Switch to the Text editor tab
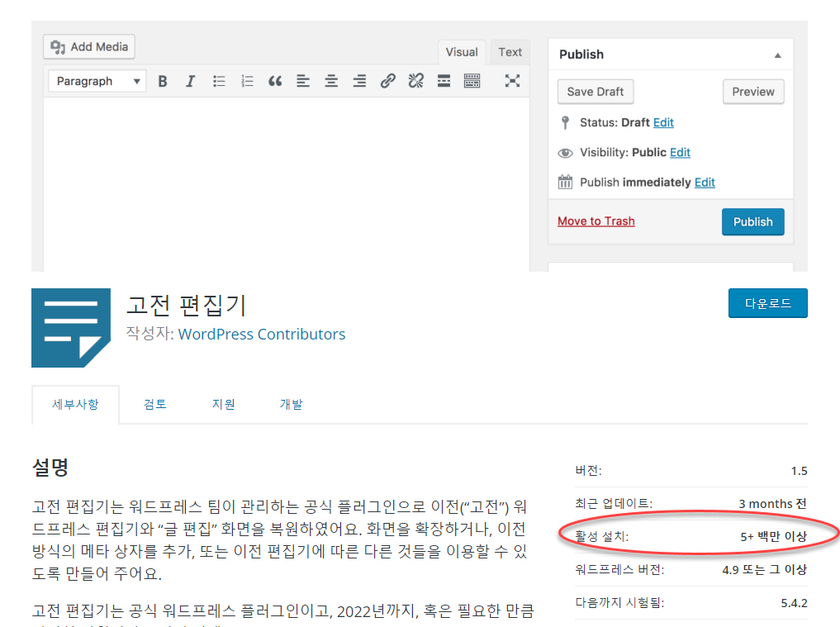Viewport: 840px width, 627px height. [x=510, y=53]
